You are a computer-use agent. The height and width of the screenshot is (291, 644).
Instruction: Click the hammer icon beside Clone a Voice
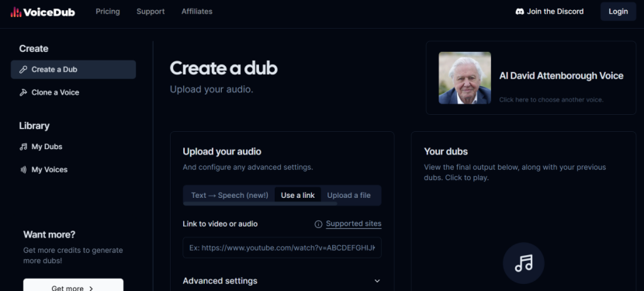[x=23, y=92]
